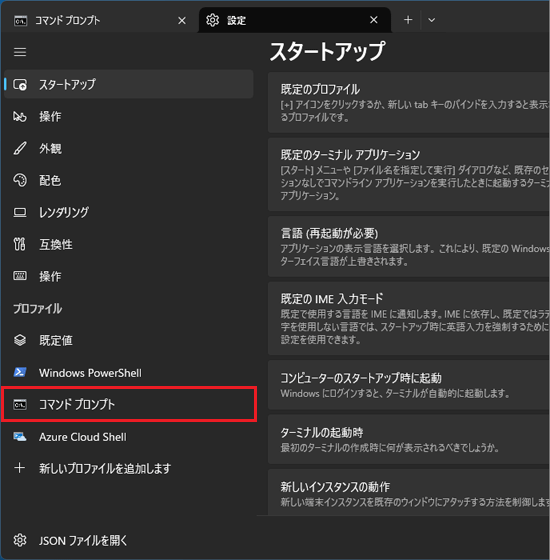550x560 pixels.
Task: Open 互換性 settings page
Action: (x=129, y=244)
